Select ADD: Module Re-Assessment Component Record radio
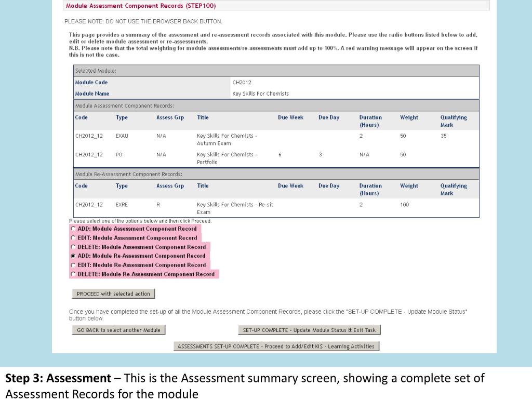This screenshot has width=532, height=399. pos(73,256)
